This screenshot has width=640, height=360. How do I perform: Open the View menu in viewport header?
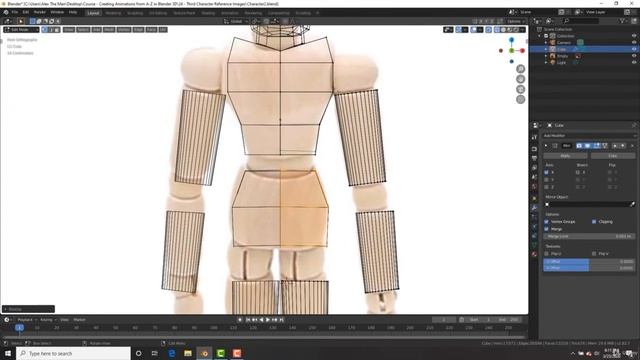point(69,30)
